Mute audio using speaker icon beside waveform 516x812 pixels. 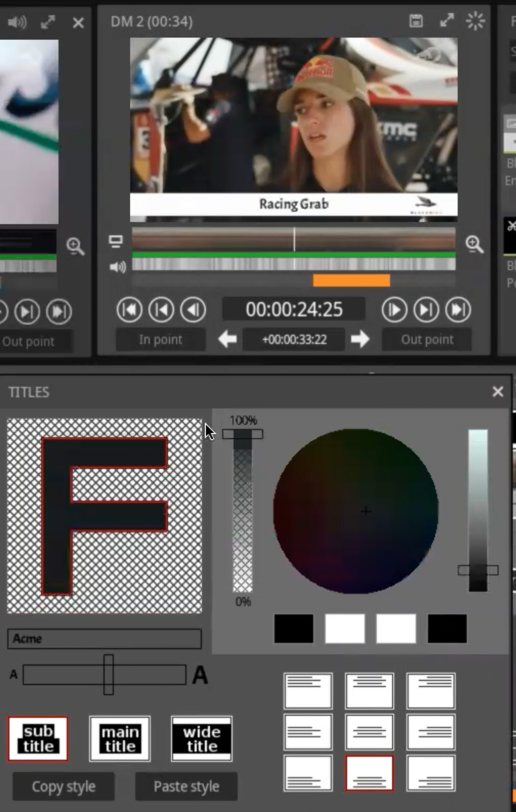click(117, 267)
